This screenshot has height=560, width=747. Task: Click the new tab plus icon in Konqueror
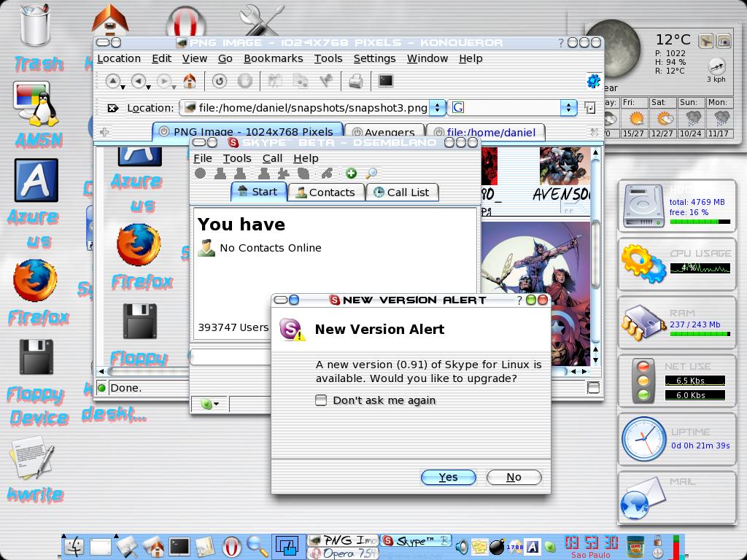pos(104,132)
